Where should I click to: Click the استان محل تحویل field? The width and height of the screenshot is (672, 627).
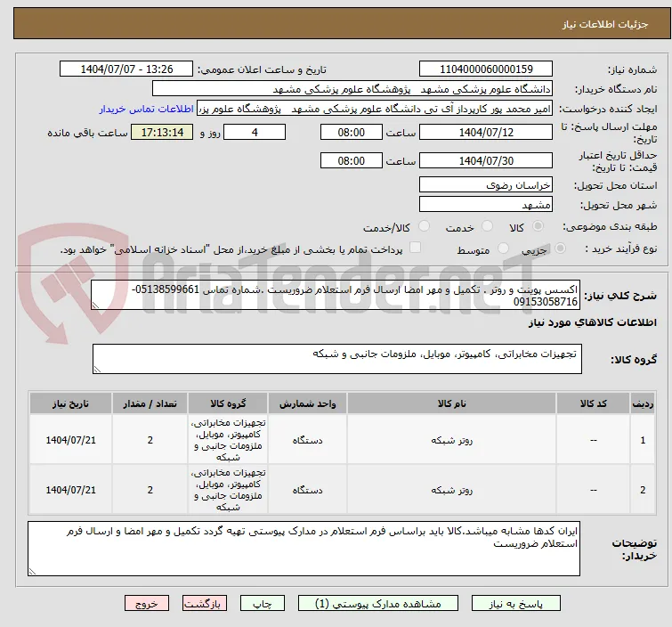point(486,185)
